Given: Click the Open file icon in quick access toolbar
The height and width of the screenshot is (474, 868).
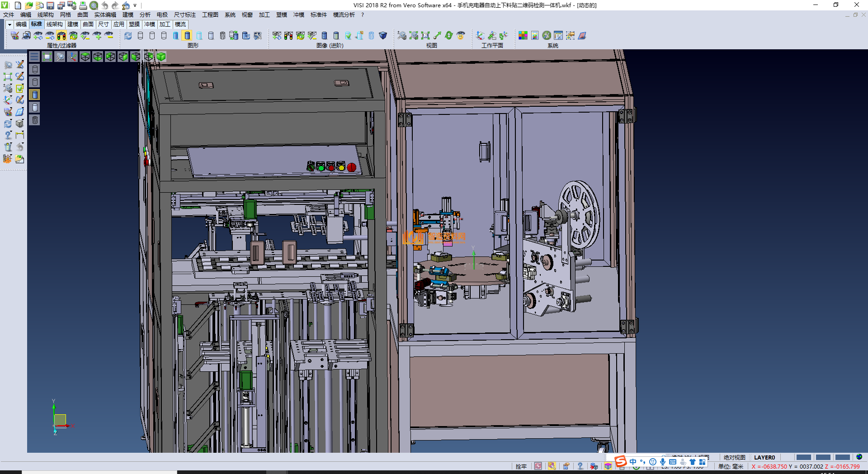Looking at the screenshot, I should click(x=29, y=5).
